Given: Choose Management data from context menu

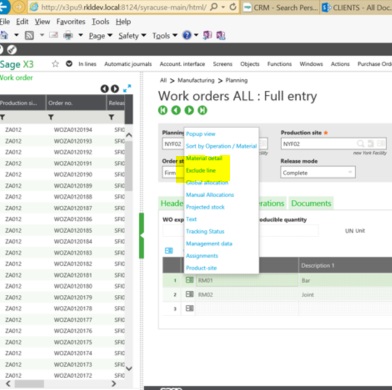Looking at the screenshot, I should 209,244.
